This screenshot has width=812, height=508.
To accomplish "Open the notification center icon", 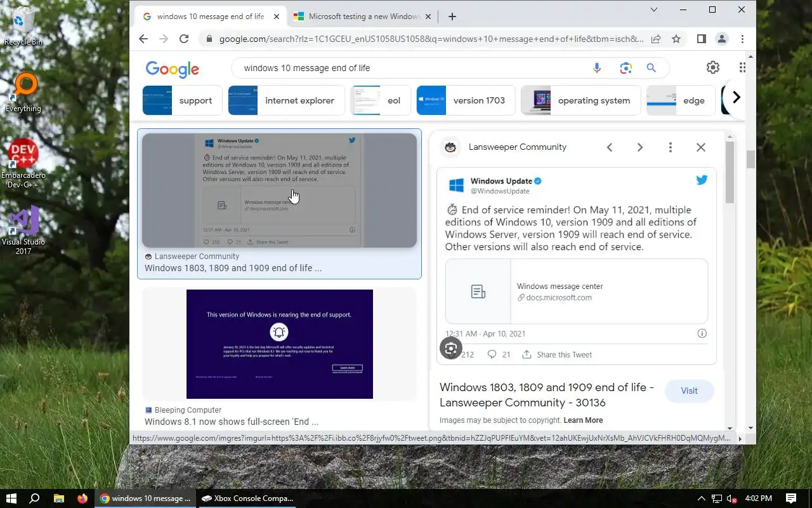I will pos(791,498).
